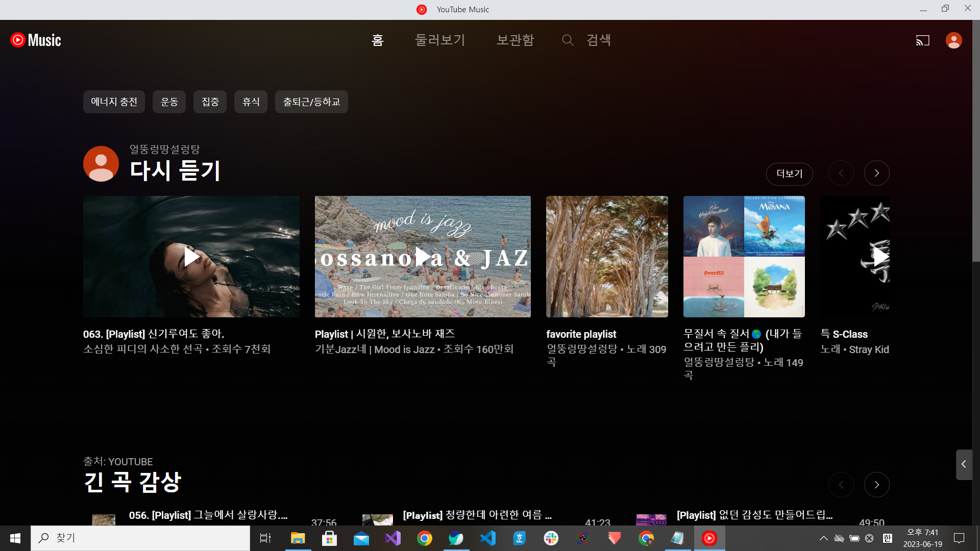Expand the side panel arrow at right edge
This screenshot has width=980, height=551.
click(x=964, y=464)
